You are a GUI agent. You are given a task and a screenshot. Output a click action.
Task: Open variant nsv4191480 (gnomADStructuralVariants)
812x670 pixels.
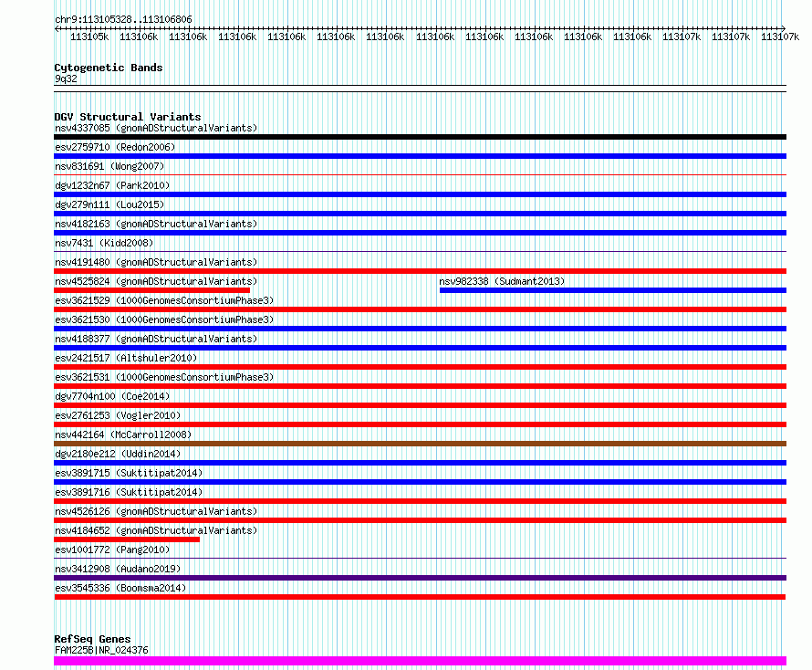coord(156,262)
